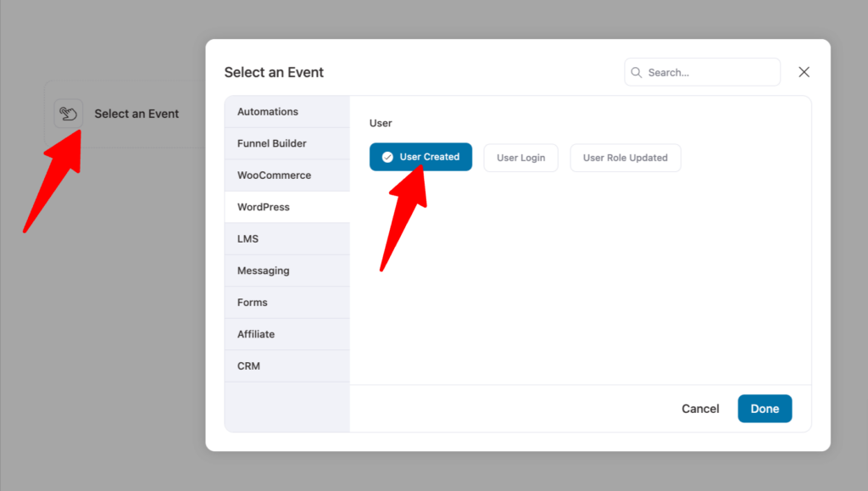Open the Forms category
Screen dimensions: 868x491
click(287, 302)
